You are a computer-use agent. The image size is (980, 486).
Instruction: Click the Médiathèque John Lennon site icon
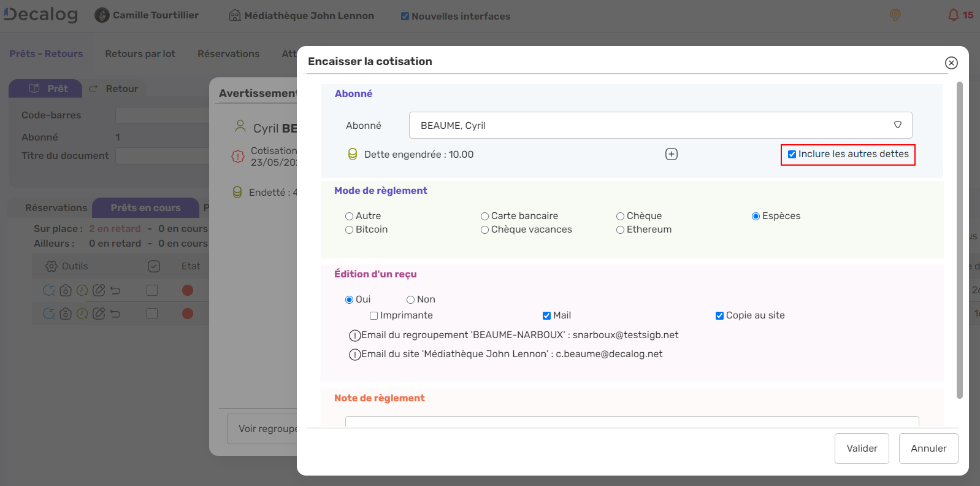[235, 15]
